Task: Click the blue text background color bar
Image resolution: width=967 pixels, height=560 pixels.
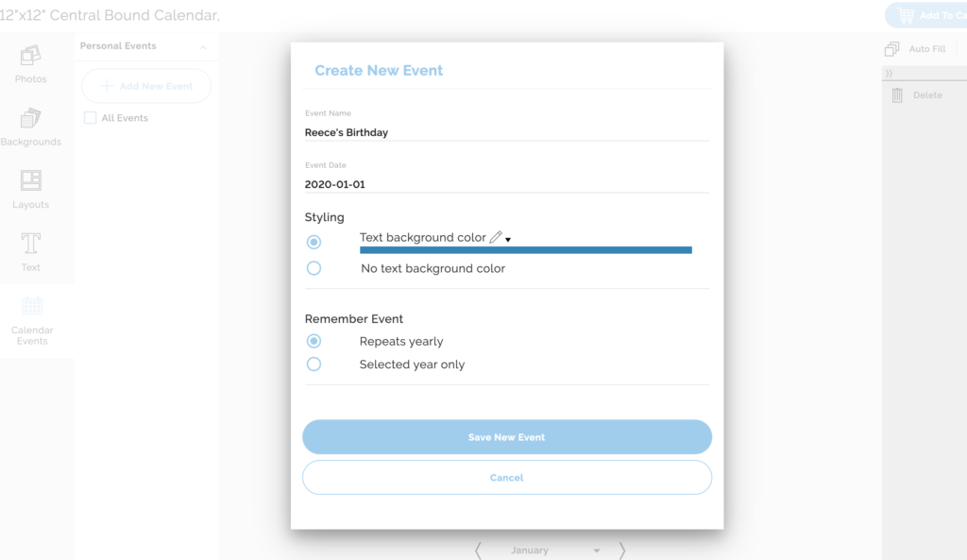Action: tap(525, 250)
